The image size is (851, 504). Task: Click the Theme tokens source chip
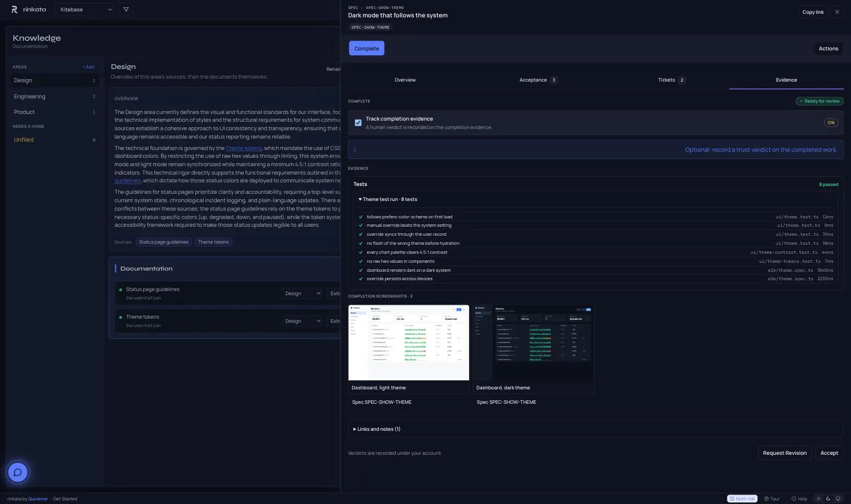coord(213,242)
